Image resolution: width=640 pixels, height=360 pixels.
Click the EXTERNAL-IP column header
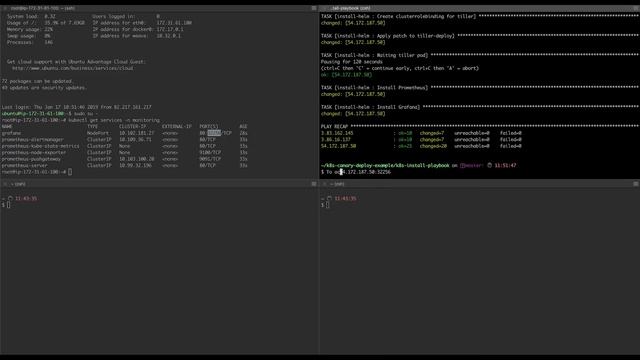click(177, 127)
